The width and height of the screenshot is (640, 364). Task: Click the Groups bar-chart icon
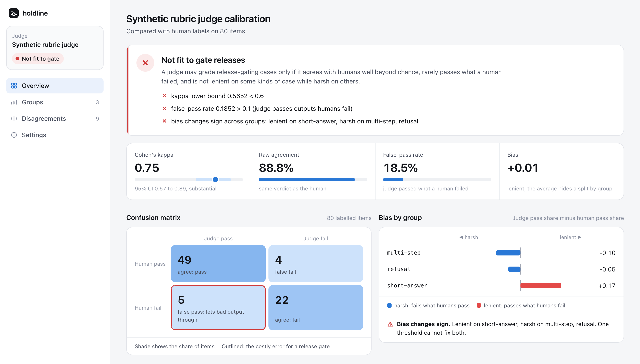point(14,102)
